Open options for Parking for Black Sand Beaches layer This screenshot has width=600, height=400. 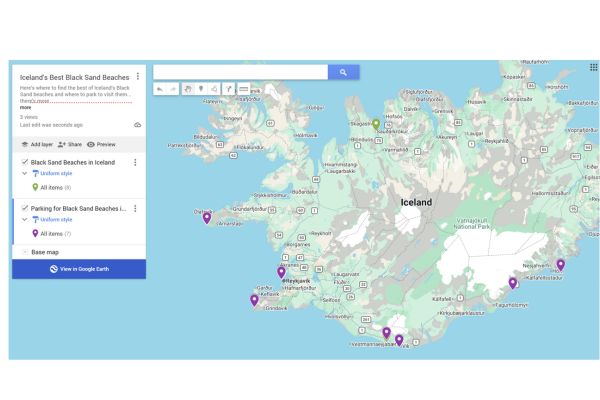(135, 208)
